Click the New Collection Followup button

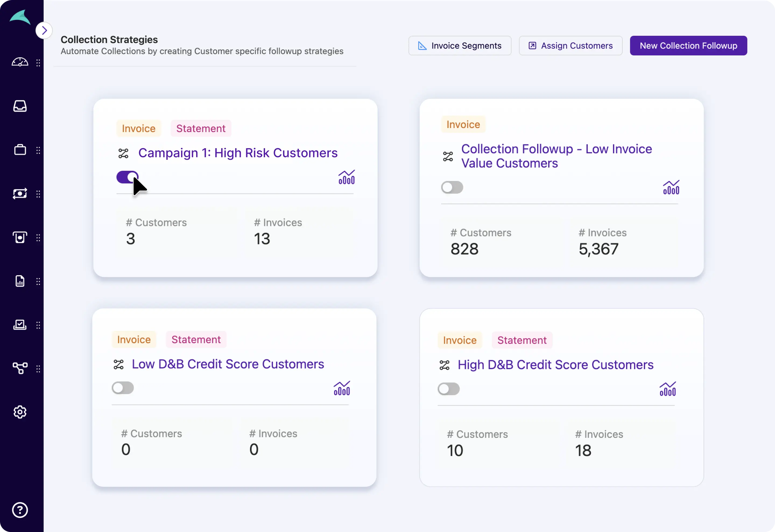point(688,46)
